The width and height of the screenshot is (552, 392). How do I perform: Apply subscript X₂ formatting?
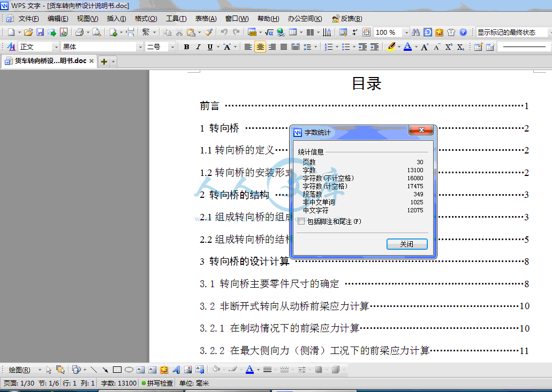pos(460,47)
